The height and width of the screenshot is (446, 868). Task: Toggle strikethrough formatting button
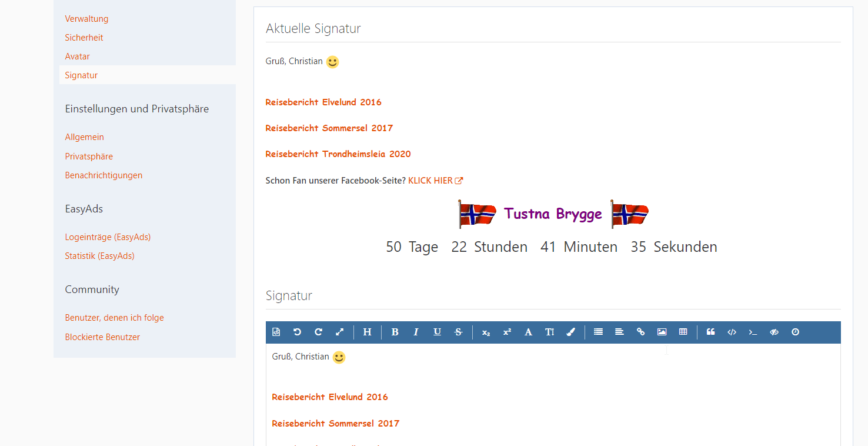[458, 332]
